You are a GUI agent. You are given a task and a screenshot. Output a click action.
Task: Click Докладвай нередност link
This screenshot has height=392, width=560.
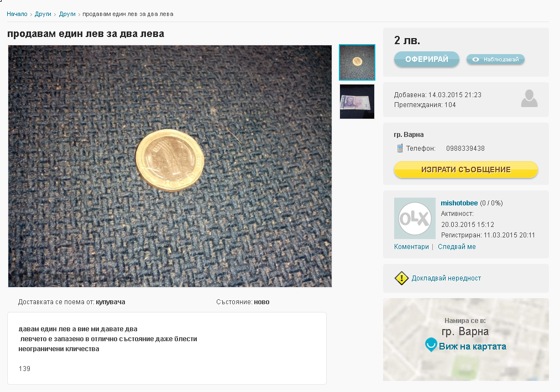[447, 278]
